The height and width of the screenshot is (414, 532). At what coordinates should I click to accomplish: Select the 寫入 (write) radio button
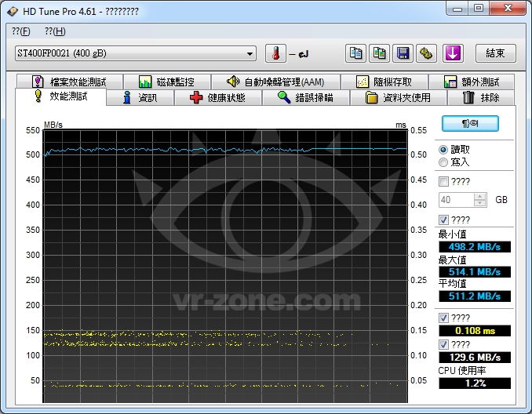(x=443, y=162)
